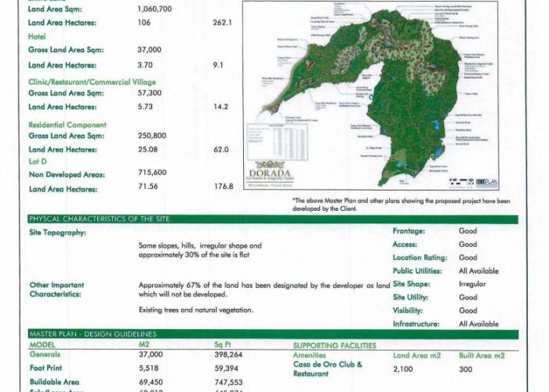
Task: Select the value "176.8"
Action: tap(224, 187)
